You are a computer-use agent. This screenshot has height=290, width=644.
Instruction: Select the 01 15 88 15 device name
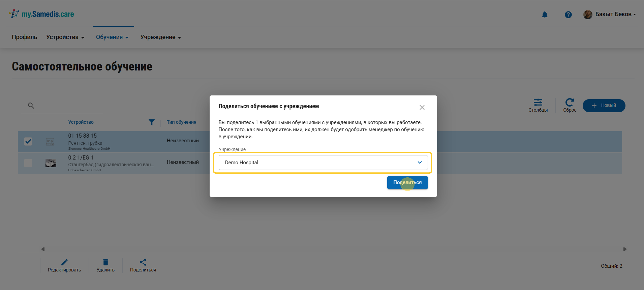click(83, 136)
